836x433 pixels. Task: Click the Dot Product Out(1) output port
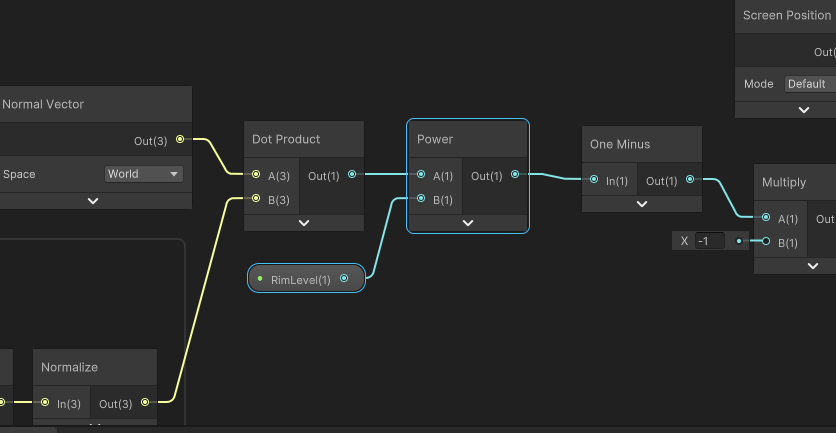coord(352,174)
